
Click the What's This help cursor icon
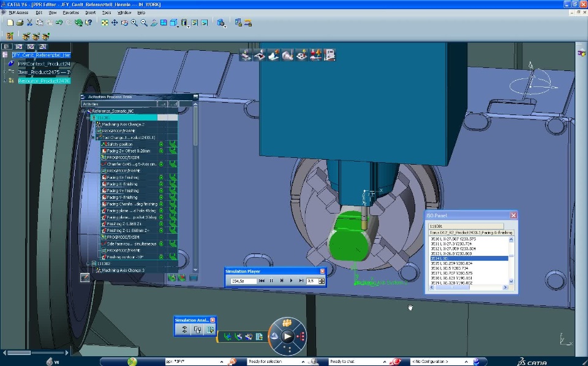tap(88, 23)
